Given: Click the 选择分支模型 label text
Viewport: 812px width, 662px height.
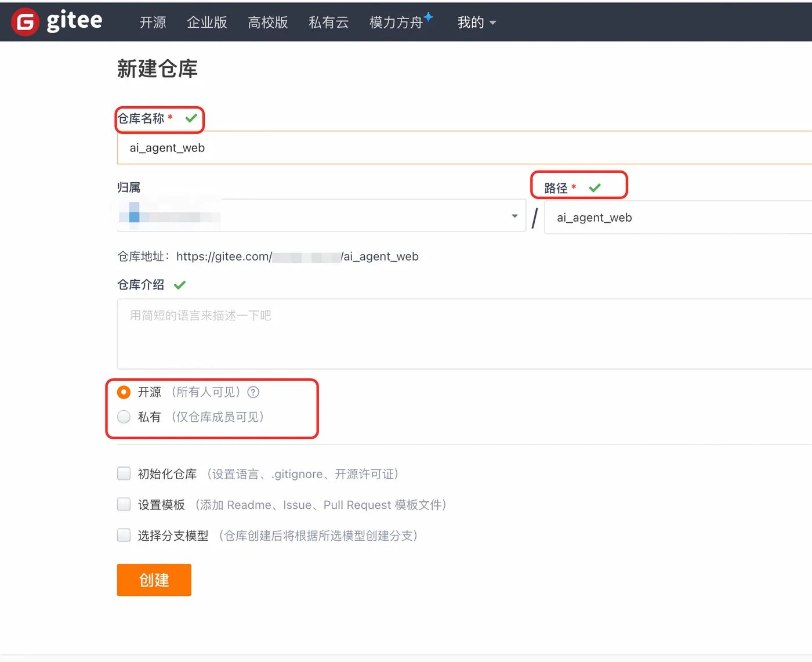Looking at the screenshot, I should (x=173, y=536).
